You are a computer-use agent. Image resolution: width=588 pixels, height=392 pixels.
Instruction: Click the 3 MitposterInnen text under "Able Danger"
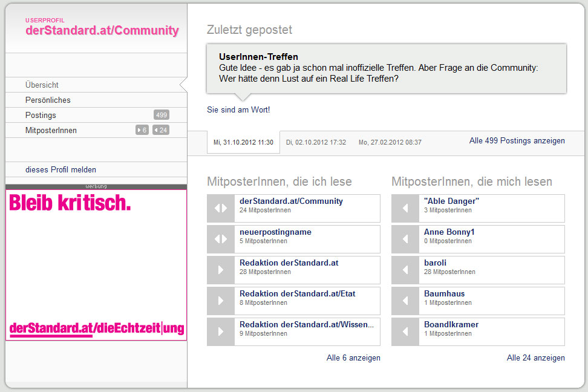(x=448, y=211)
